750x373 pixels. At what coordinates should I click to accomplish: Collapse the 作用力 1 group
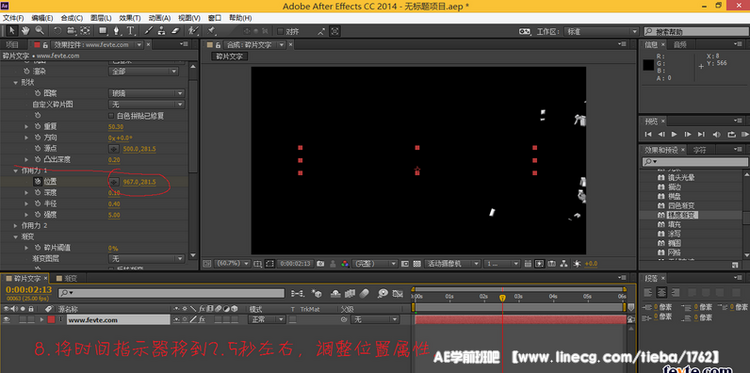(x=15, y=171)
